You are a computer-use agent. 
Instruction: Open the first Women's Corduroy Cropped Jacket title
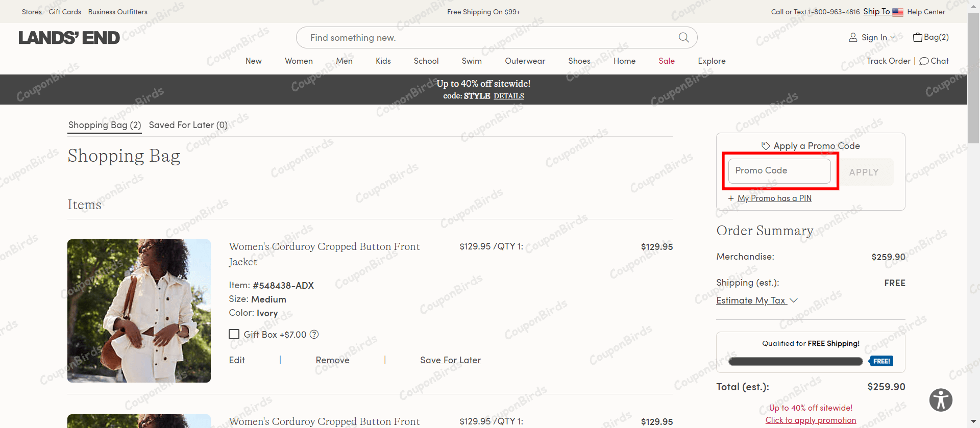point(324,254)
